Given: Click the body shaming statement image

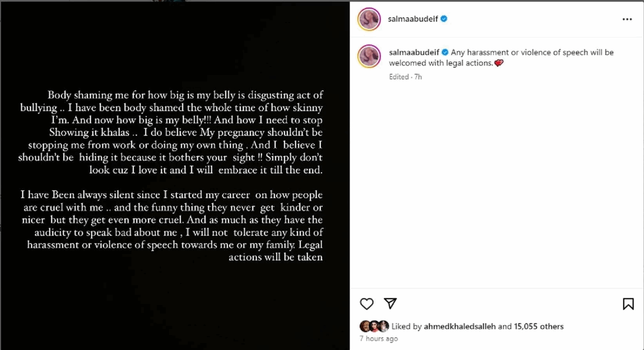Looking at the screenshot, I should tap(175, 175).
